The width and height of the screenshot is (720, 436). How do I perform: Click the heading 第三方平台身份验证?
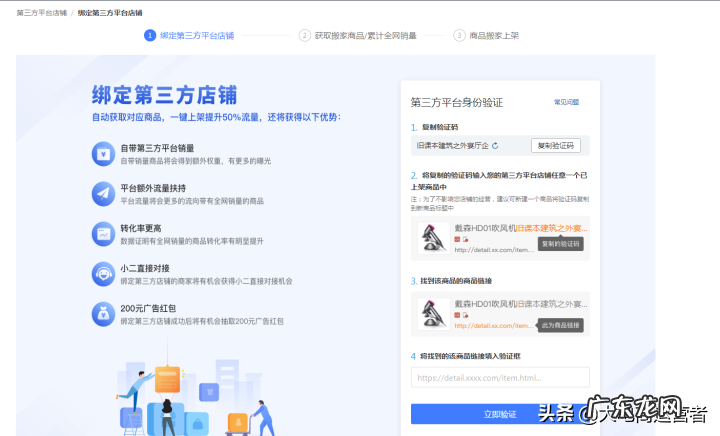[457, 102]
